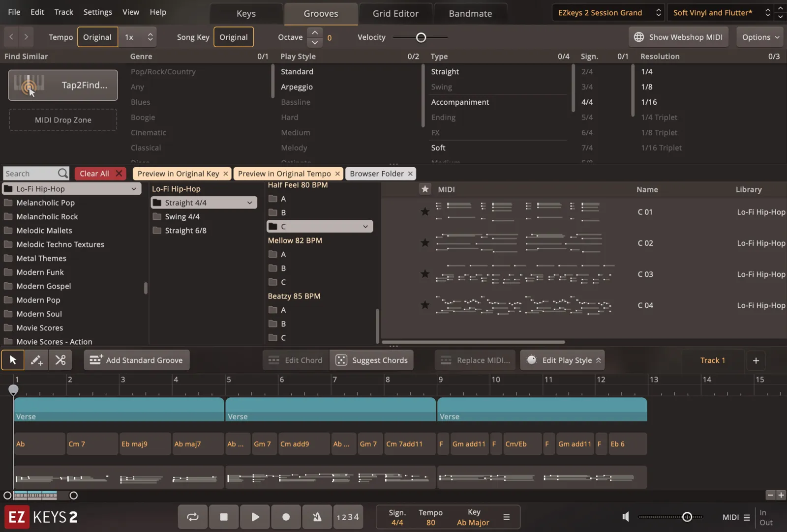Viewport: 787px width, 532px height.
Task: Select the pencil draw tool
Action: [36, 360]
